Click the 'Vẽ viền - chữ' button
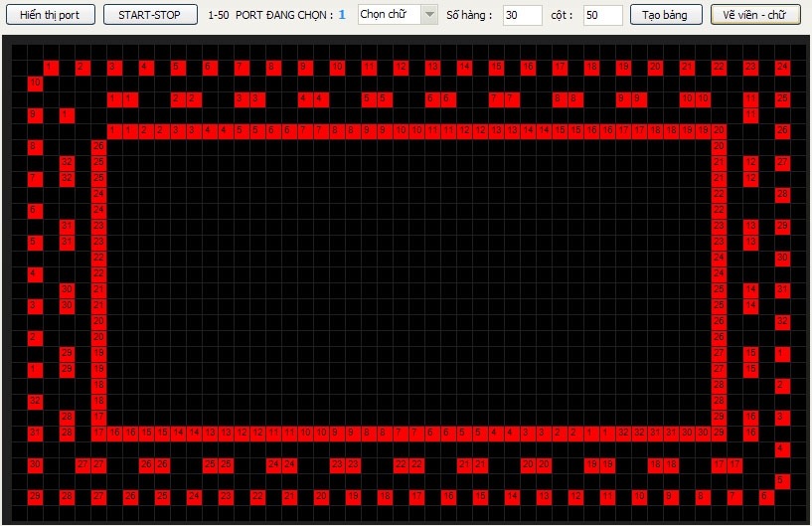This screenshot has height=526, width=812. point(755,15)
